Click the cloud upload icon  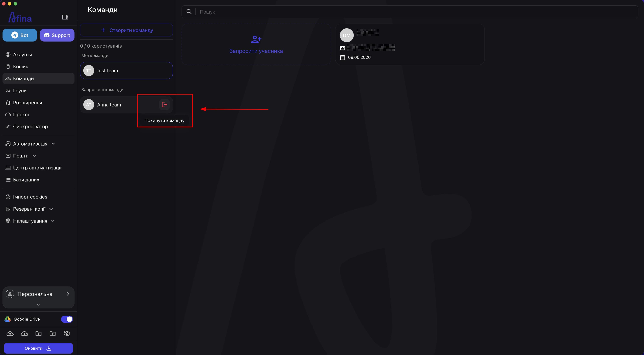[10, 334]
